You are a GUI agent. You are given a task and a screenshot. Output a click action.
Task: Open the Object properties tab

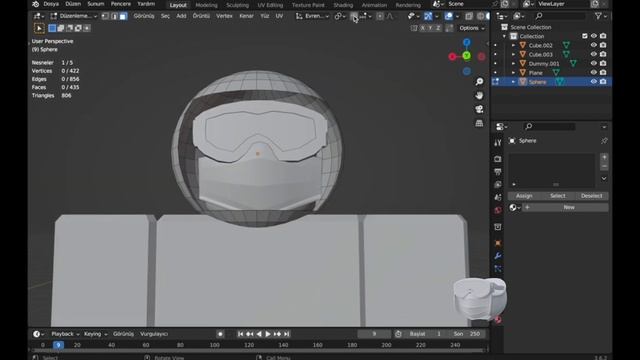click(498, 243)
